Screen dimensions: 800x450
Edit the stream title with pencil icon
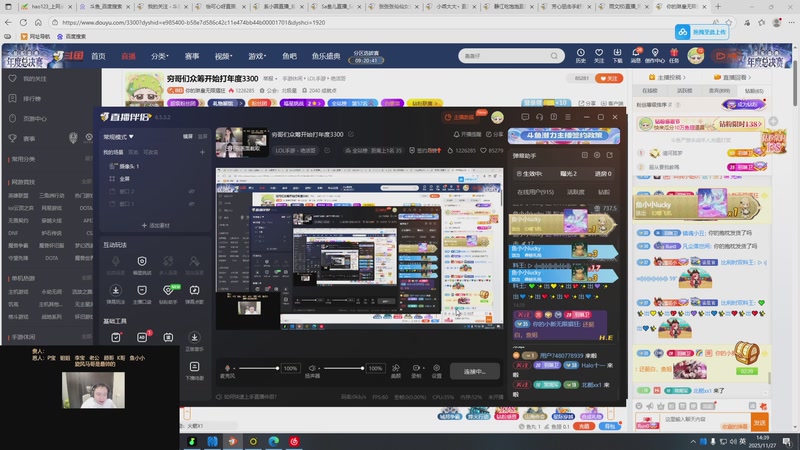click(x=351, y=134)
